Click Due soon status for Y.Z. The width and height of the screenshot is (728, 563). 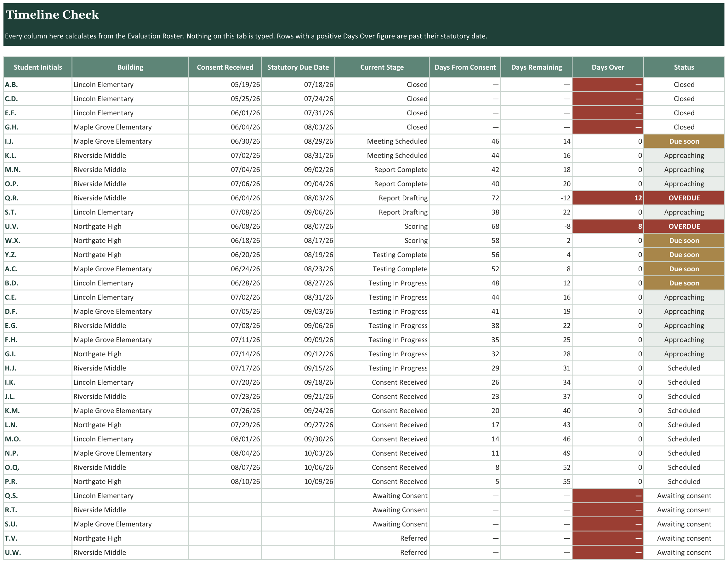(x=684, y=255)
